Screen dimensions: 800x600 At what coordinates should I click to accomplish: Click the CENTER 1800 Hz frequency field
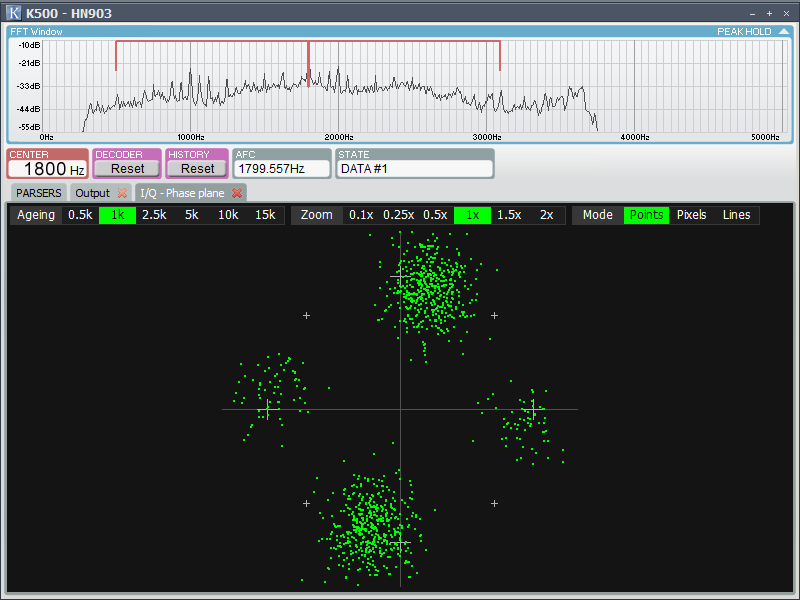(x=47, y=165)
